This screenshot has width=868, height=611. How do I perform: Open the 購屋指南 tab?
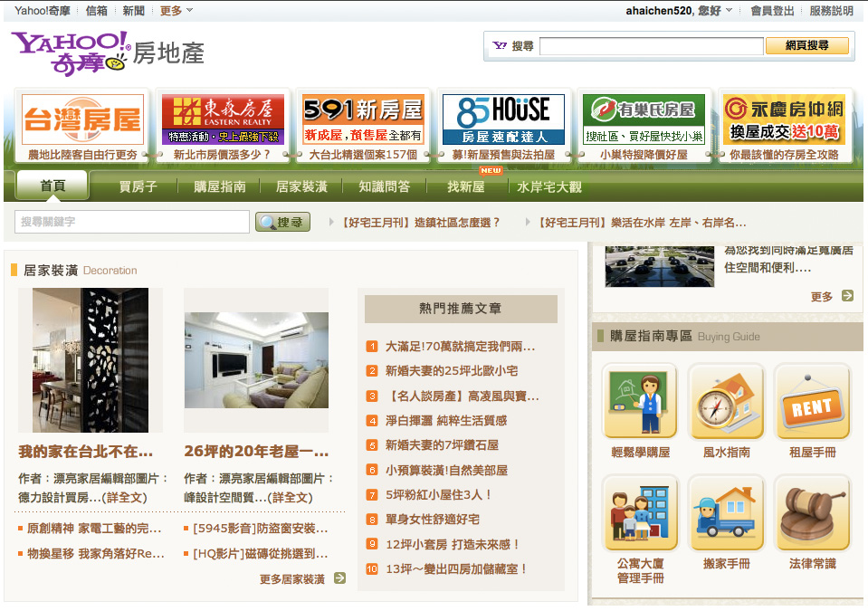[220, 187]
